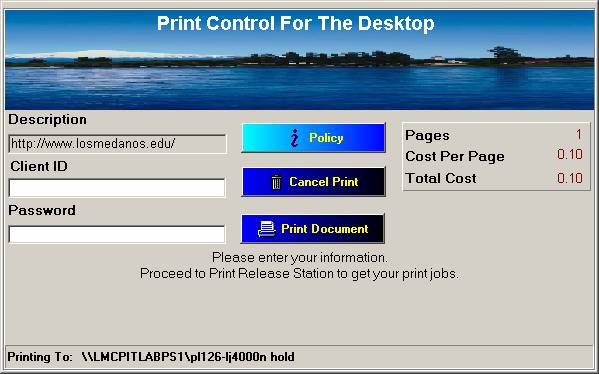The width and height of the screenshot is (599, 374).
Task: Cancel the print job via Cancel Print
Action: (313, 182)
